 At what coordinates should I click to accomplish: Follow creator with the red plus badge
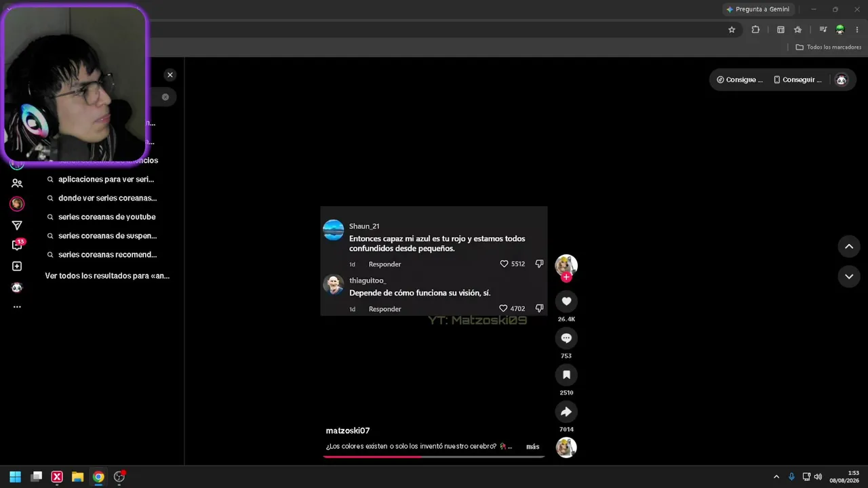point(566,277)
